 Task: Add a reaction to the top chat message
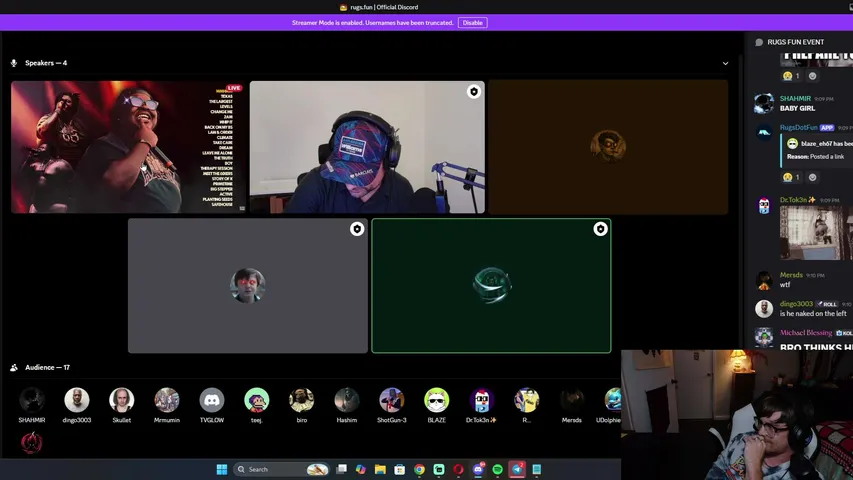coord(812,76)
